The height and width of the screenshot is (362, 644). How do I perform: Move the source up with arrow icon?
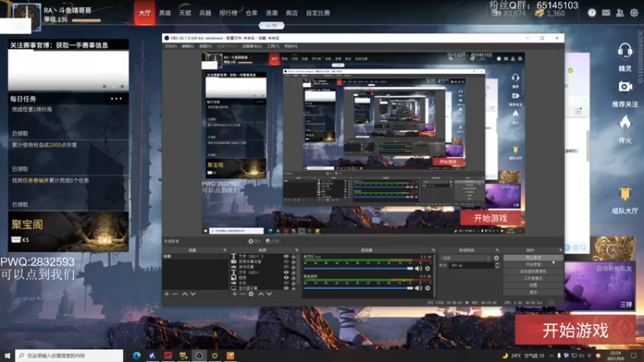[261, 294]
